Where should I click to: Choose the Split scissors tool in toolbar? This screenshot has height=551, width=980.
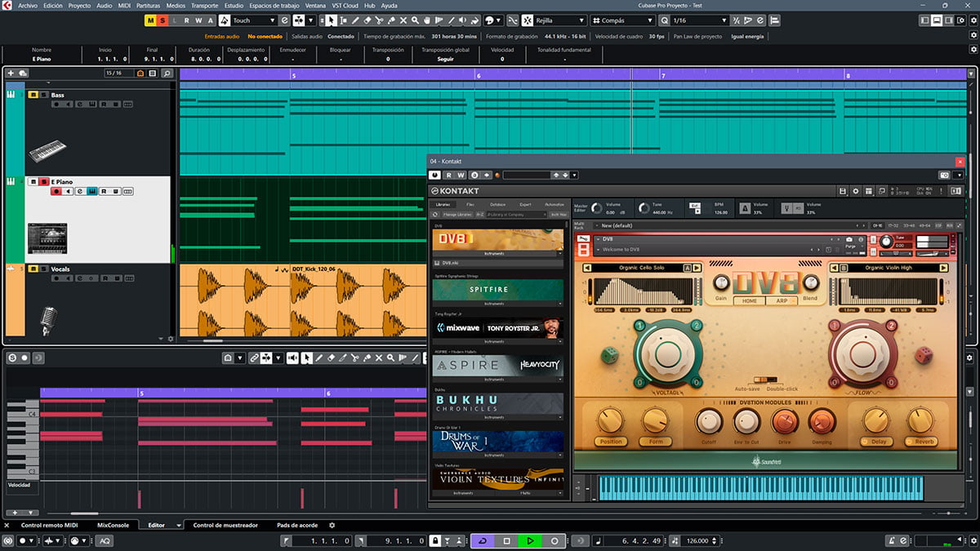379,20
